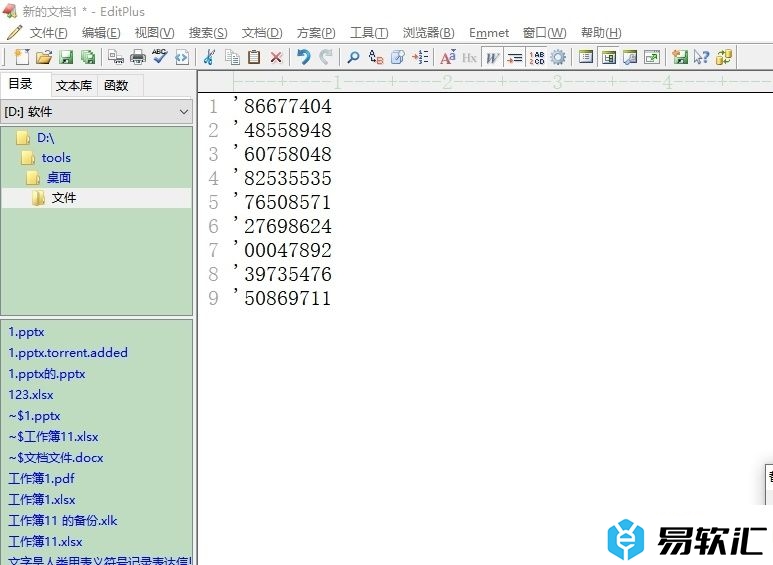Copy the selected text
This screenshot has width=773, height=565.
pos(232,58)
